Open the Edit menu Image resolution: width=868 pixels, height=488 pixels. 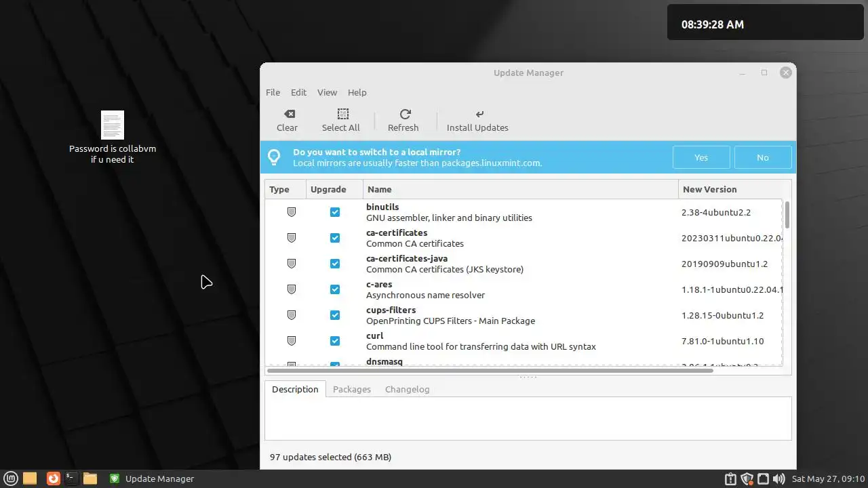tap(298, 92)
